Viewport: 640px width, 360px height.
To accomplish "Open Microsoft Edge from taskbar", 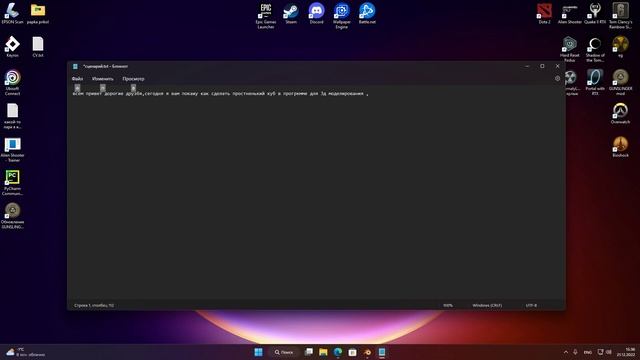I will 338,352.
